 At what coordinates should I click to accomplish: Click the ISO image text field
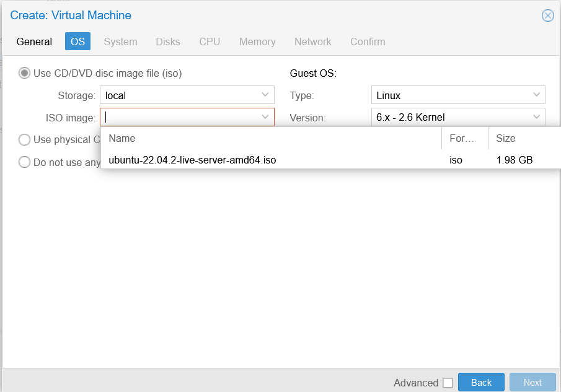coord(180,117)
